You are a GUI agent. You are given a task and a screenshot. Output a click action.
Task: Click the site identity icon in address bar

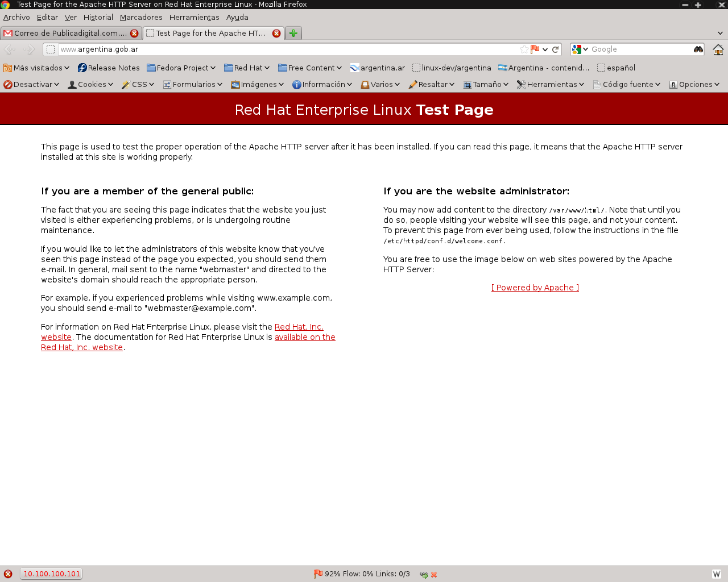click(51, 49)
